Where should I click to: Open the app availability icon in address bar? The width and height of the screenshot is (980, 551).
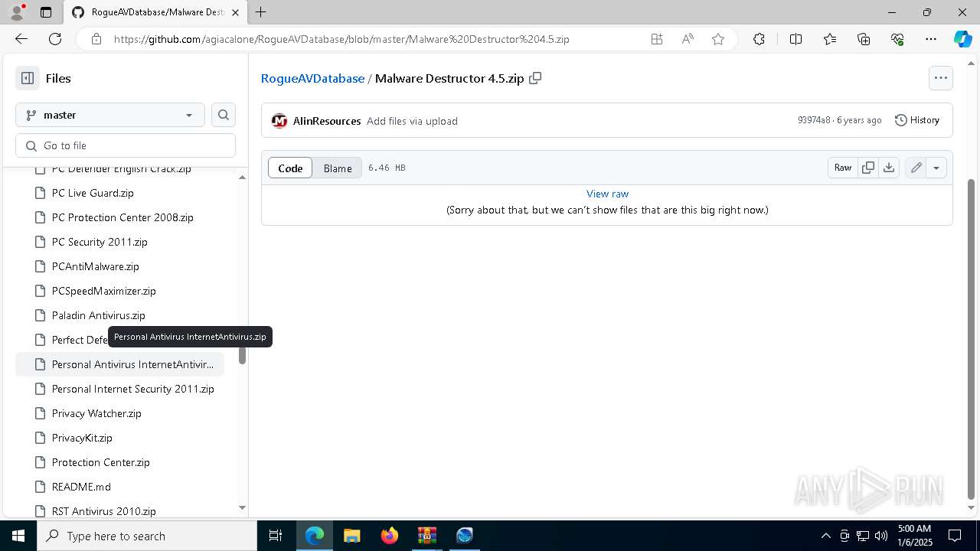pyautogui.click(x=657, y=39)
